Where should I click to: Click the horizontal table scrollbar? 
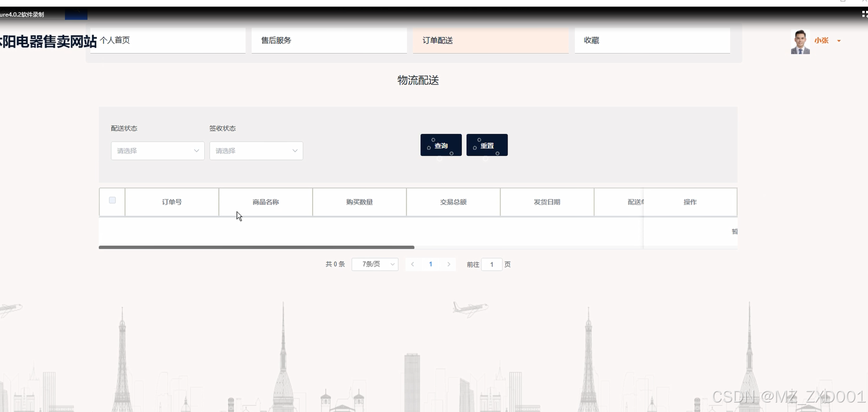click(256, 247)
